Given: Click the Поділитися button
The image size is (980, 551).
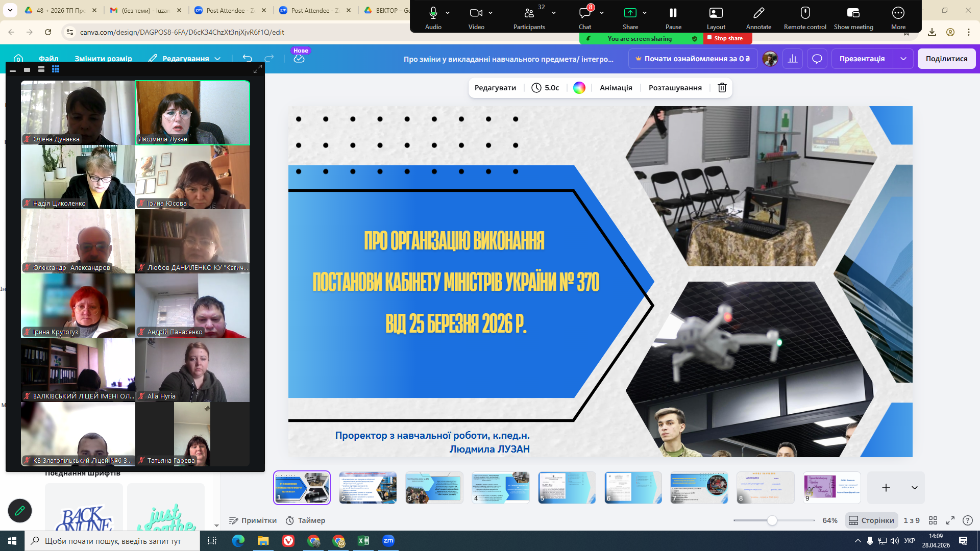Looking at the screenshot, I should point(946,59).
